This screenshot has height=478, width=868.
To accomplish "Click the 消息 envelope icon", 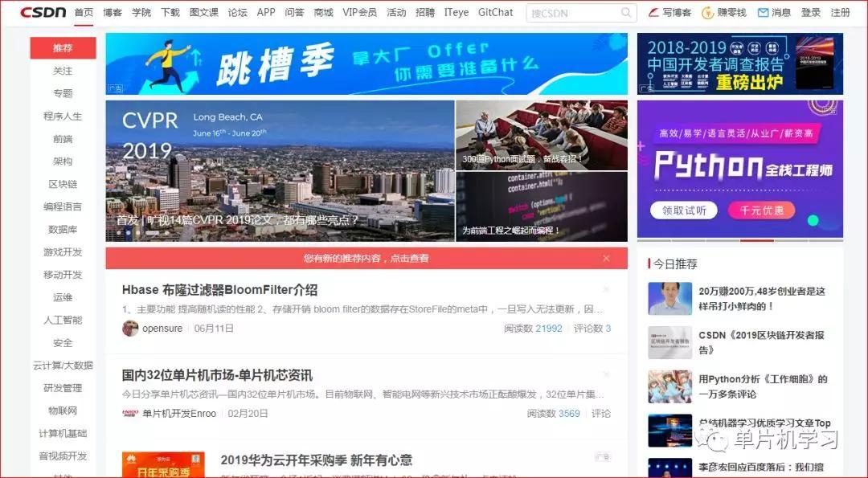I will coord(763,12).
